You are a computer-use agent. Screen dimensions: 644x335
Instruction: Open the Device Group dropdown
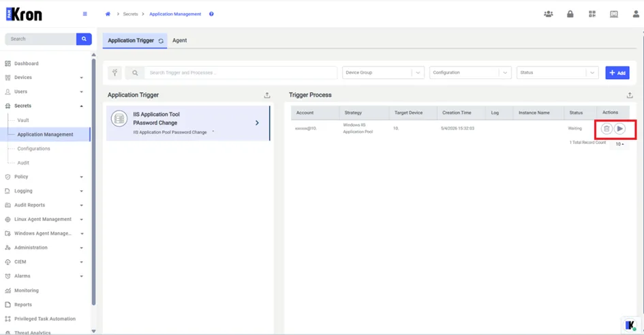383,73
